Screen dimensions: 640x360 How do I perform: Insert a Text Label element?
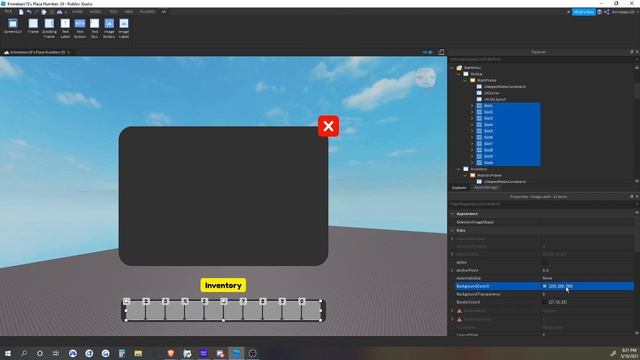(x=65, y=28)
